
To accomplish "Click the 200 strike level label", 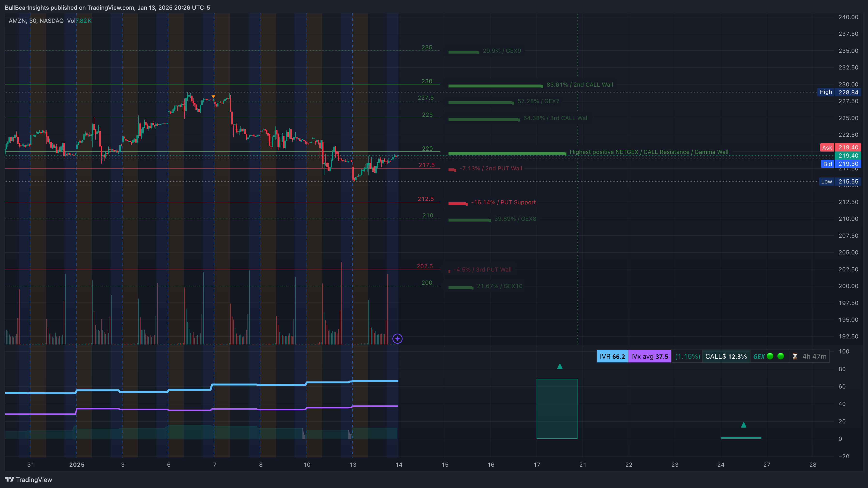I will click(427, 283).
